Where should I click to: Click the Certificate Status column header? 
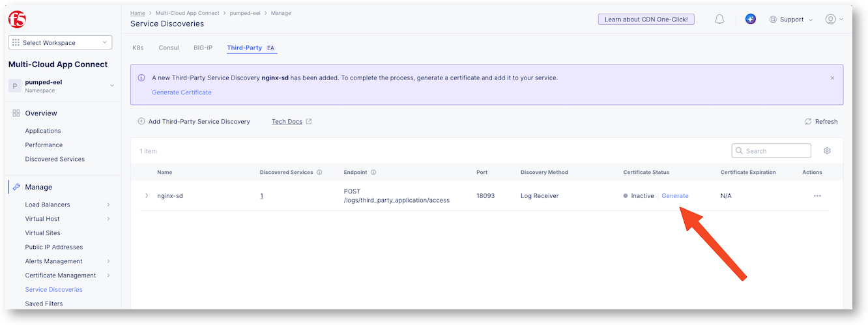646,173
